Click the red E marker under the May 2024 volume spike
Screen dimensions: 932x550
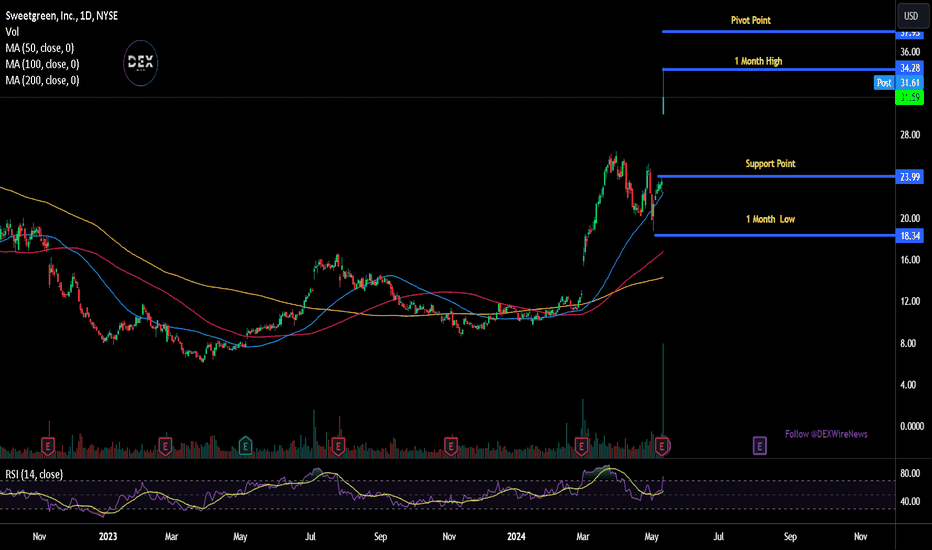pos(662,445)
